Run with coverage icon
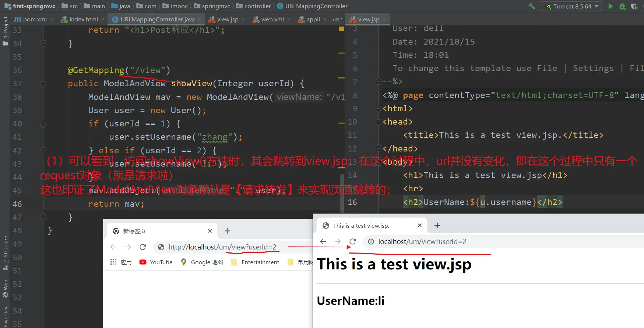This screenshot has height=328, width=644. click(x=634, y=6)
